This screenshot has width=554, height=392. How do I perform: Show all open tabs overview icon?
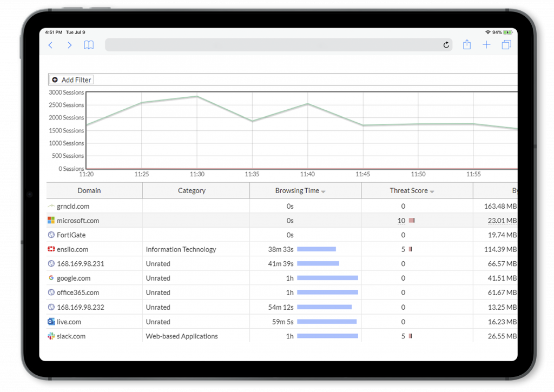506,45
